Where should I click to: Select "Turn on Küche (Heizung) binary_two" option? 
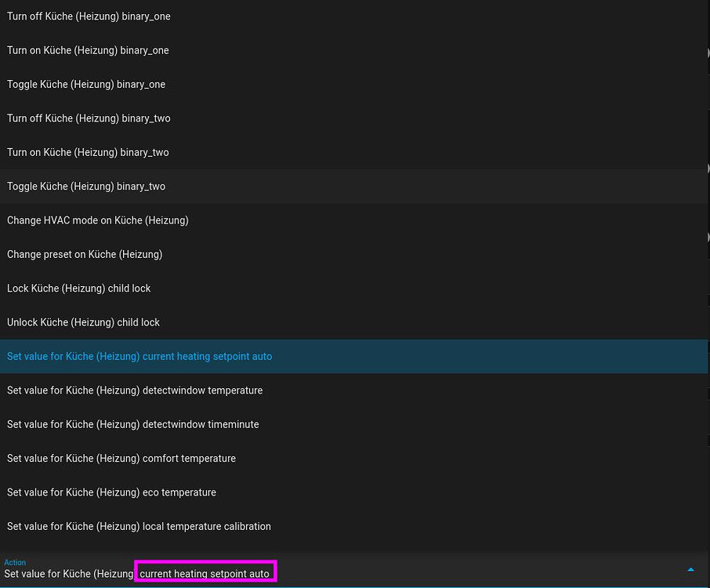tap(88, 152)
